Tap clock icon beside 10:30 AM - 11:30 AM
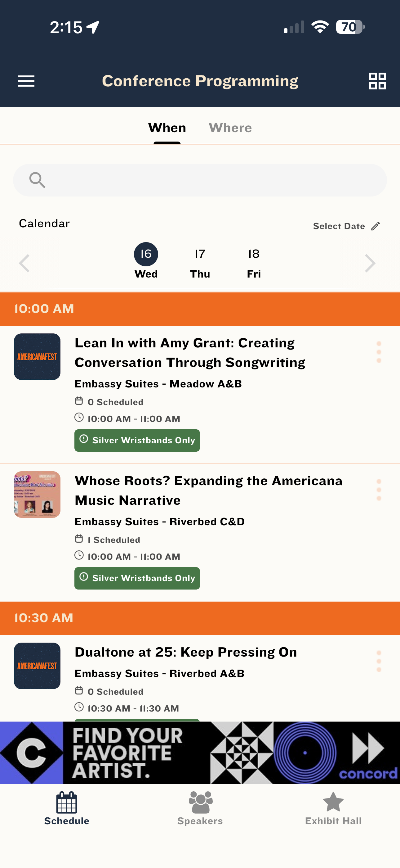The image size is (400, 868). [x=79, y=707]
